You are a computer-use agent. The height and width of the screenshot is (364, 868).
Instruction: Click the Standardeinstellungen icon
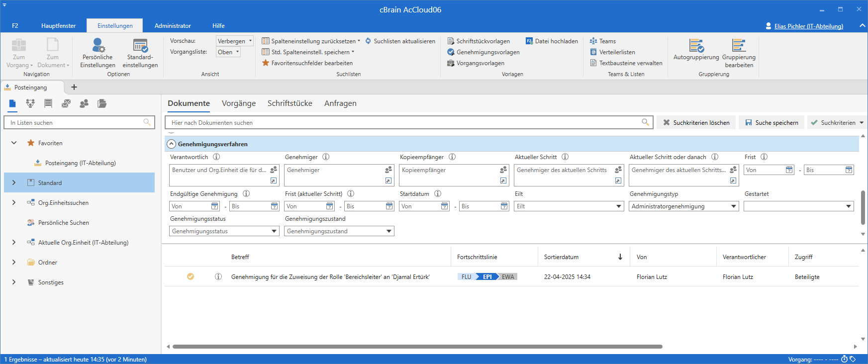pos(140,46)
